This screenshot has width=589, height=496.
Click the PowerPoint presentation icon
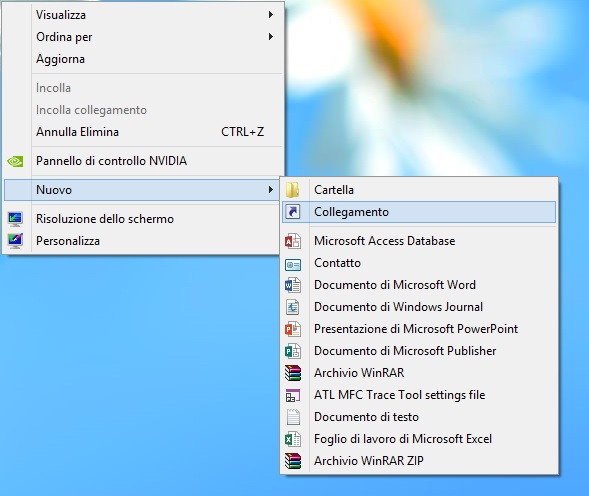[x=293, y=329]
